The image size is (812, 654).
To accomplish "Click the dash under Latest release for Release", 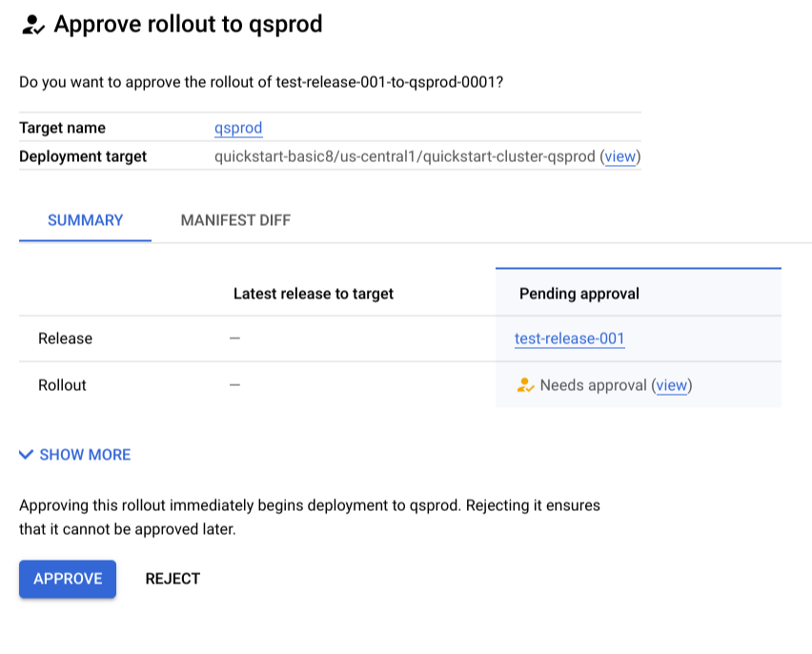I will pos(233,338).
